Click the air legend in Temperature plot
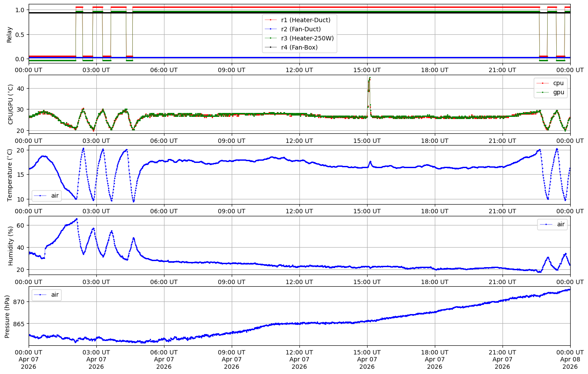Viewport: 588px width, 374px height. 55,196
